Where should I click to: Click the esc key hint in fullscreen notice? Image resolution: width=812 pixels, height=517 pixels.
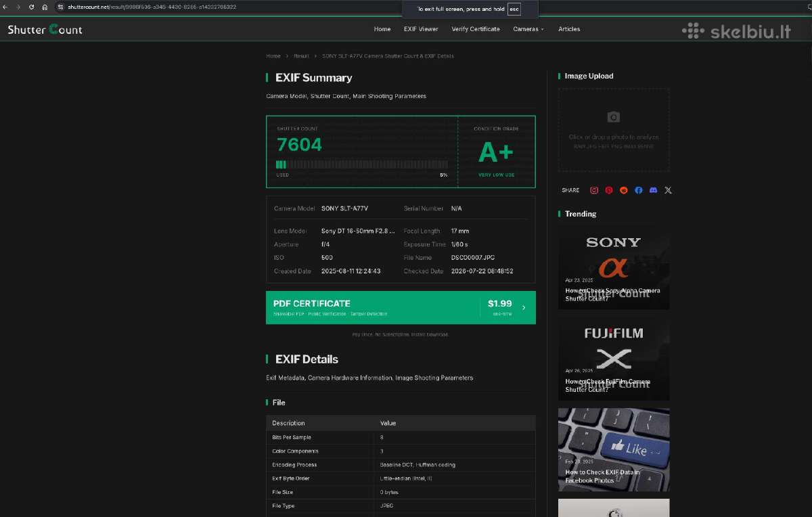click(x=514, y=9)
